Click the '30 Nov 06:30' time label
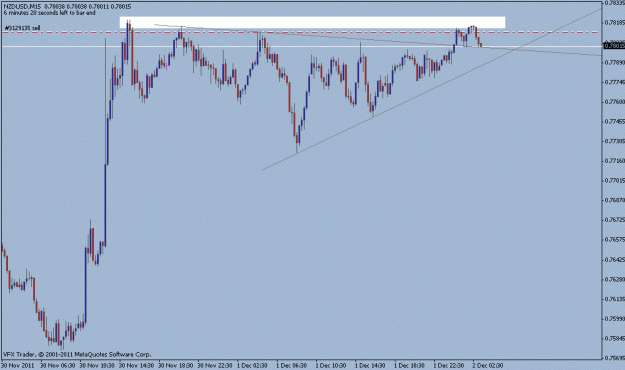The width and height of the screenshot is (625, 370). [x=57, y=365]
